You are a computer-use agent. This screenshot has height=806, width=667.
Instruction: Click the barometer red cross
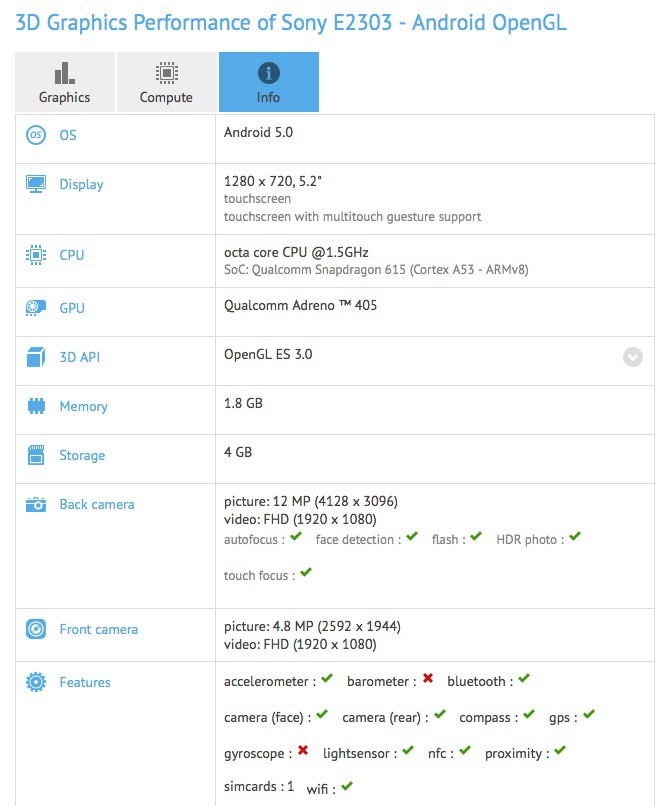click(x=428, y=679)
